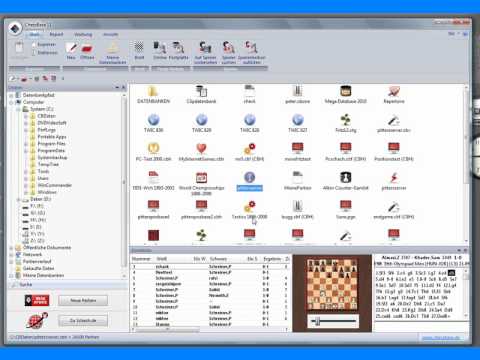Image resolution: width=480 pixels, height=360 pixels.
Task: Expand the Datenbankpfad tree node
Action: (x=11, y=95)
